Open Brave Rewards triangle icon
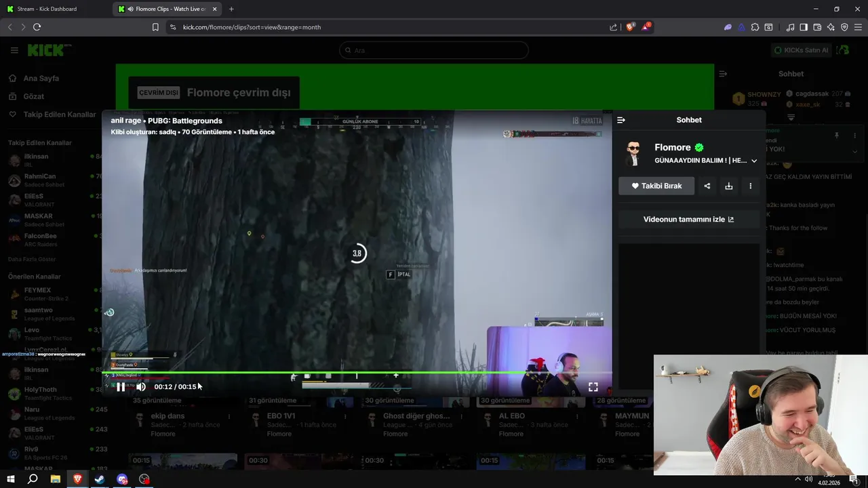868x488 pixels. tap(646, 27)
